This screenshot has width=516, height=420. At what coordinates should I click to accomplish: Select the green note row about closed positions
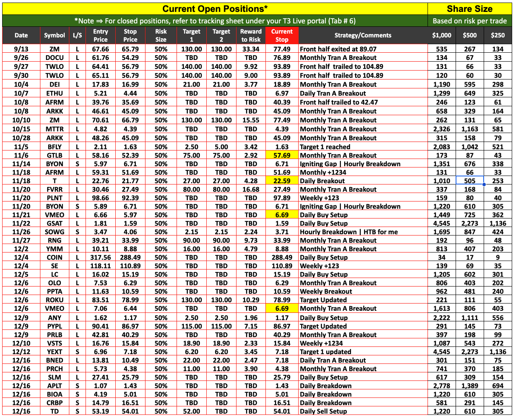coord(215,21)
